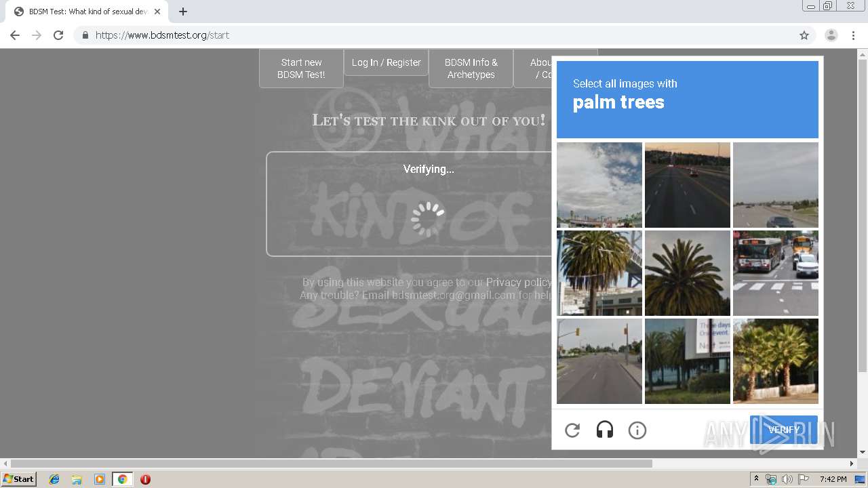The width and height of the screenshot is (868, 488).
Task: Go forward in browser history
Action: pos(37,35)
